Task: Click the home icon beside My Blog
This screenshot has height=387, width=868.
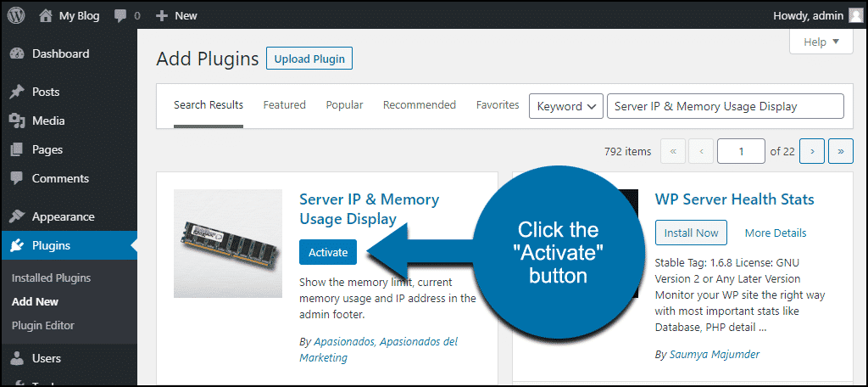Action: pyautogui.click(x=47, y=16)
